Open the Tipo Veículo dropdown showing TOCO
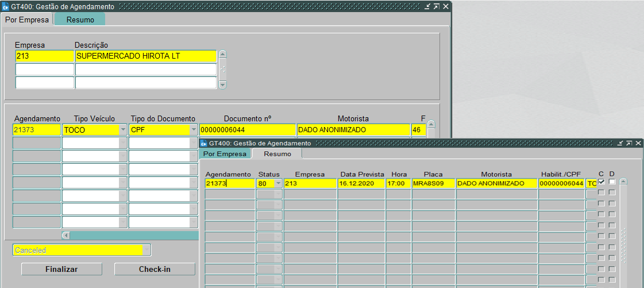Viewport: 644px width, 288px height. pyautogui.click(x=122, y=130)
